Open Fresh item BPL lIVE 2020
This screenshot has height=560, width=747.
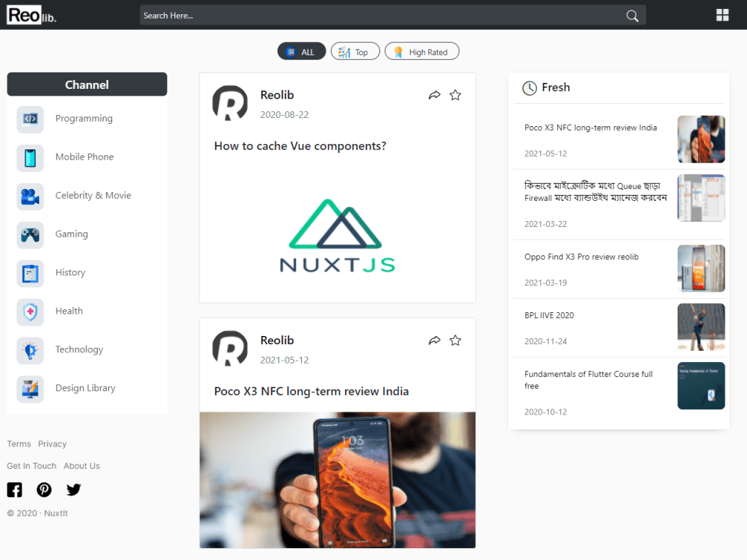point(549,315)
